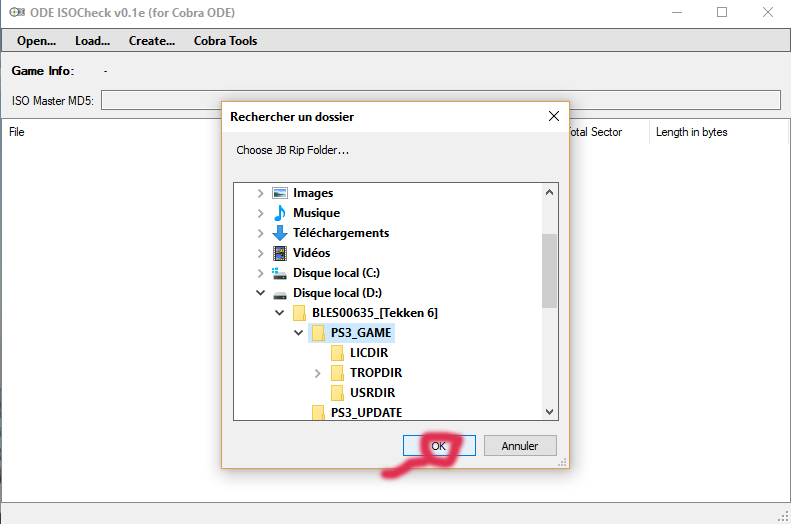
Task: Click the USRDIR folder icon
Action: (338, 393)
